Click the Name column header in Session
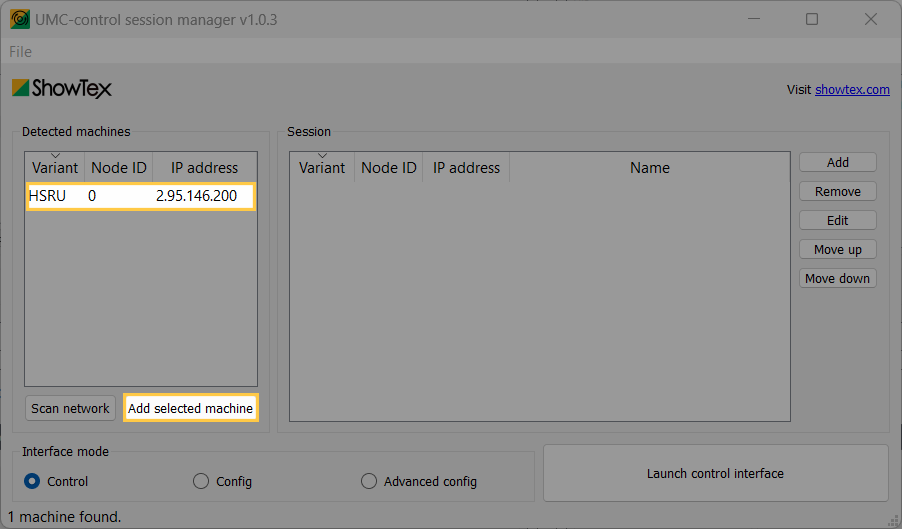Screen dimensions: 902x529 tap(649, 167)
